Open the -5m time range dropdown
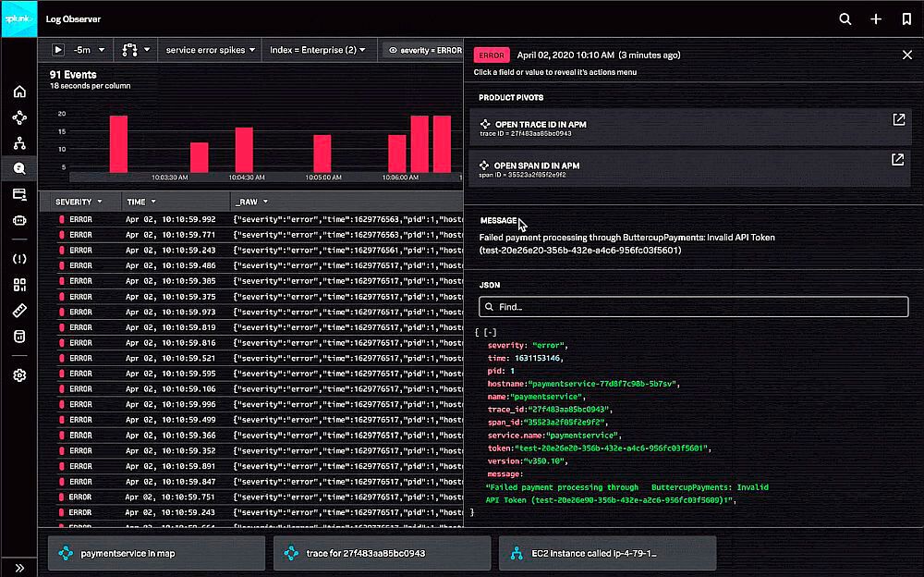924x577 pixels. click(90, 51)
